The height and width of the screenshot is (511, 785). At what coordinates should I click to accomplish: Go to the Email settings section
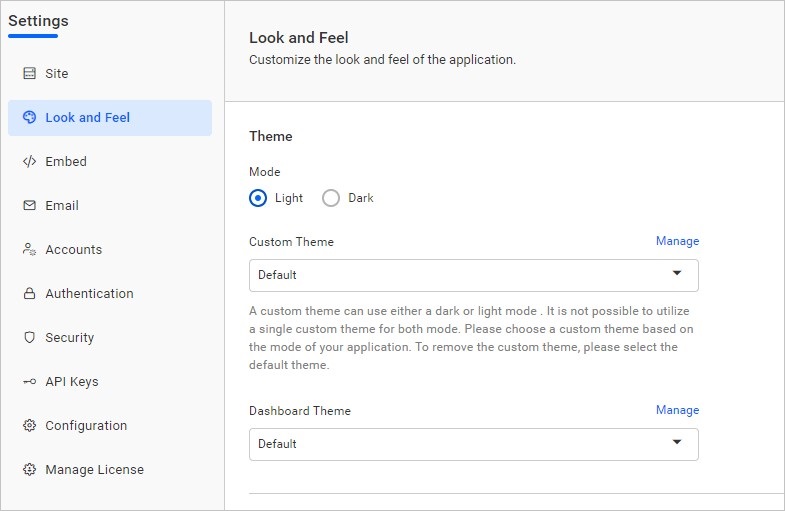pyautogui.click(x=62, y=206)
